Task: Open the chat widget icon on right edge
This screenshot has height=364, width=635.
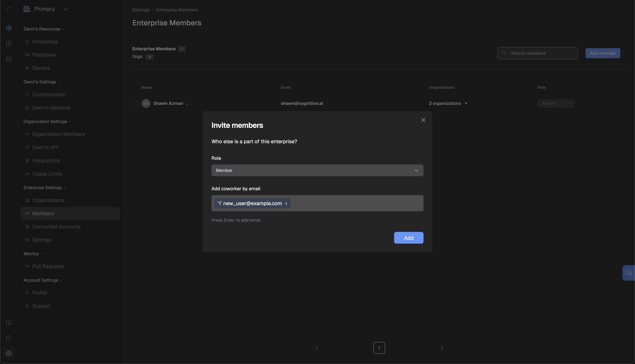Action: click(629, 273)
